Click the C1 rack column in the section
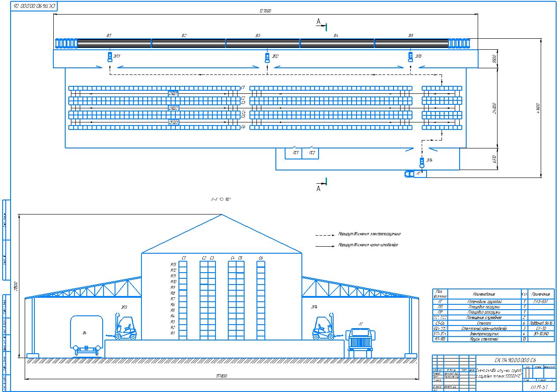This screenshot has width=557, height=392. (x=183, y=300)
